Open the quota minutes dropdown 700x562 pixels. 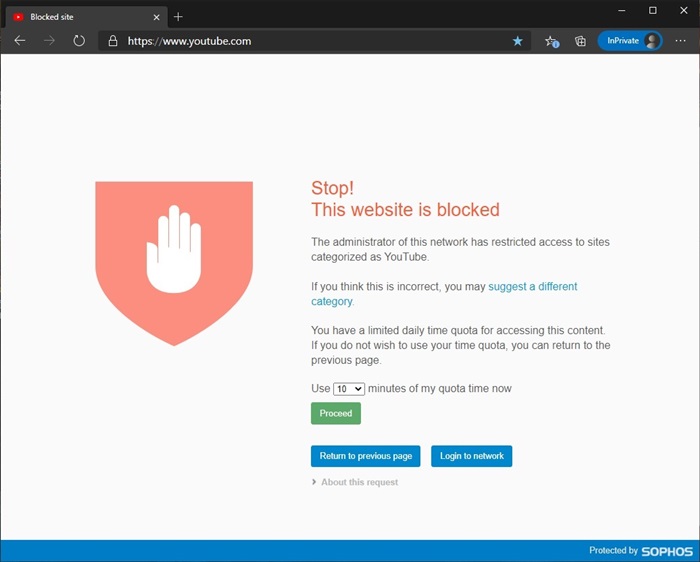point(349,389)
